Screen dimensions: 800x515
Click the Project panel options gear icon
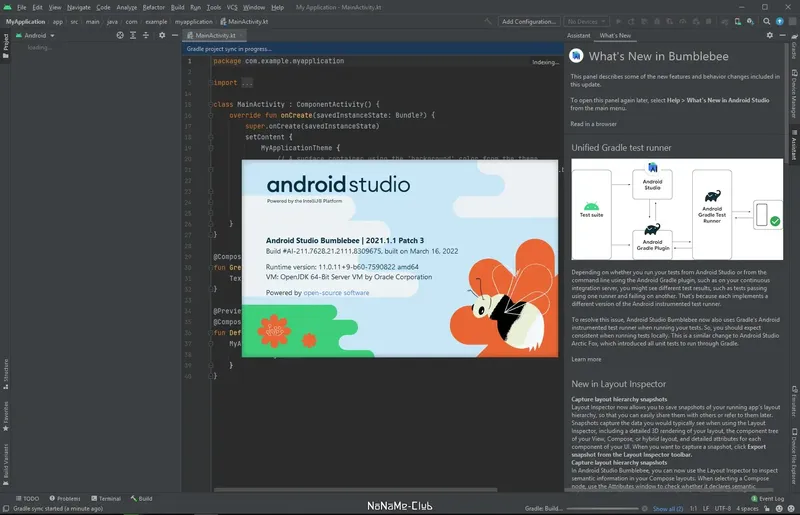[x=162, y=35]
